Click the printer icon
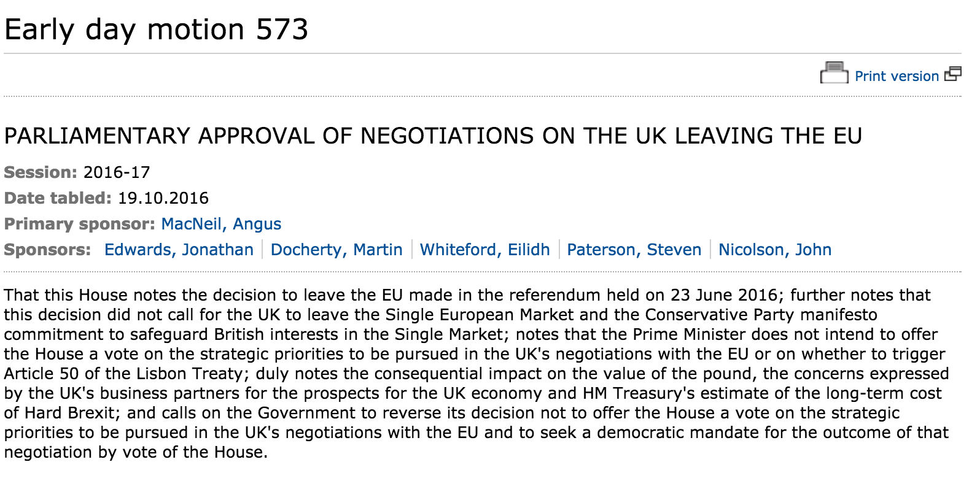The width and height of the screenshot is (980, 481). 834,73
